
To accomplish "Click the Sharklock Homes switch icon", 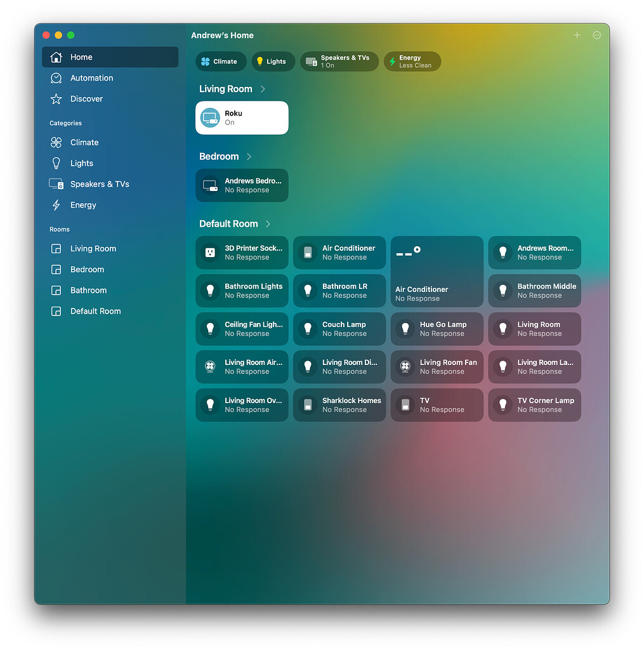I will (308, 404).
